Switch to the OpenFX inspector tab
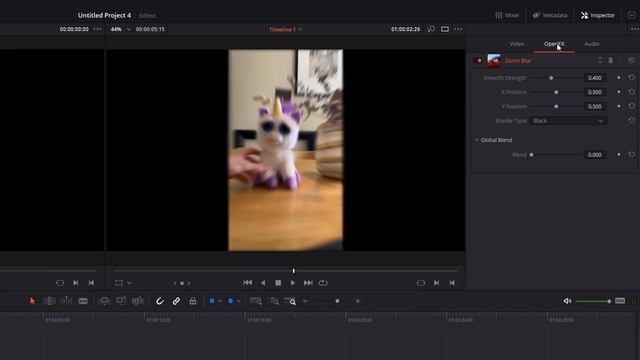This screenshot has width=640, height=360. [554, 44]
